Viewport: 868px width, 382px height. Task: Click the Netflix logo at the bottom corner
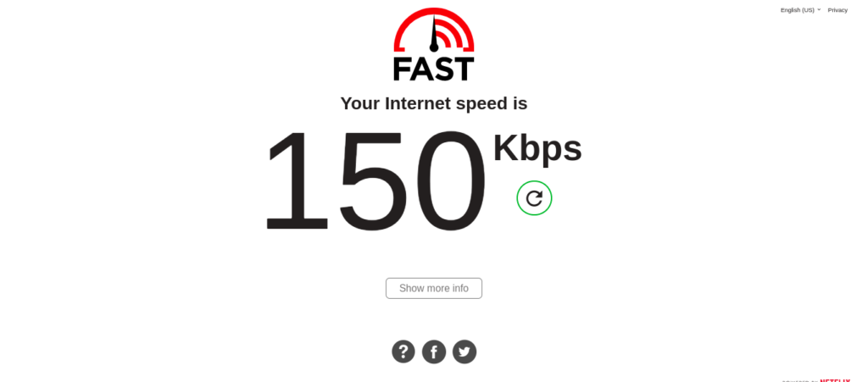pos(835,380)
